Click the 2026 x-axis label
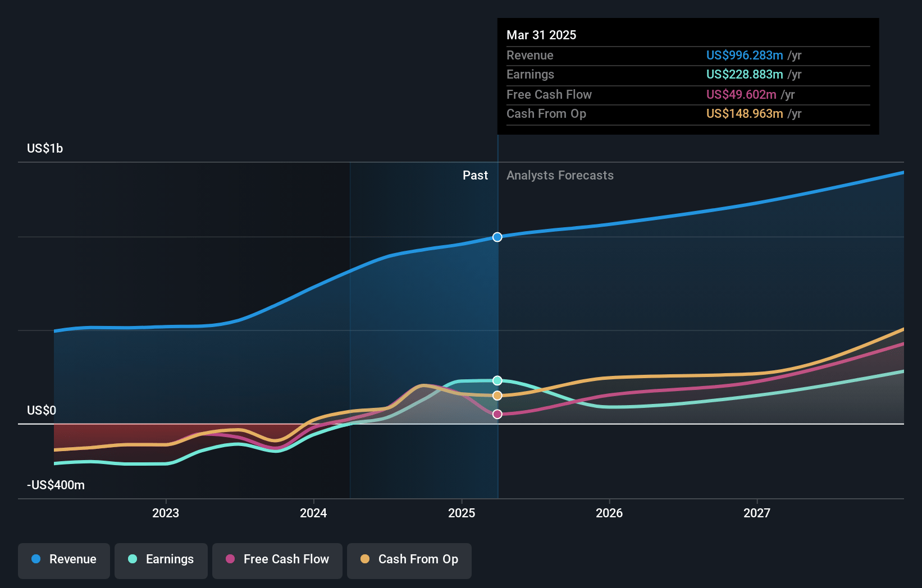922x588 pixels. tap(609, 513)
